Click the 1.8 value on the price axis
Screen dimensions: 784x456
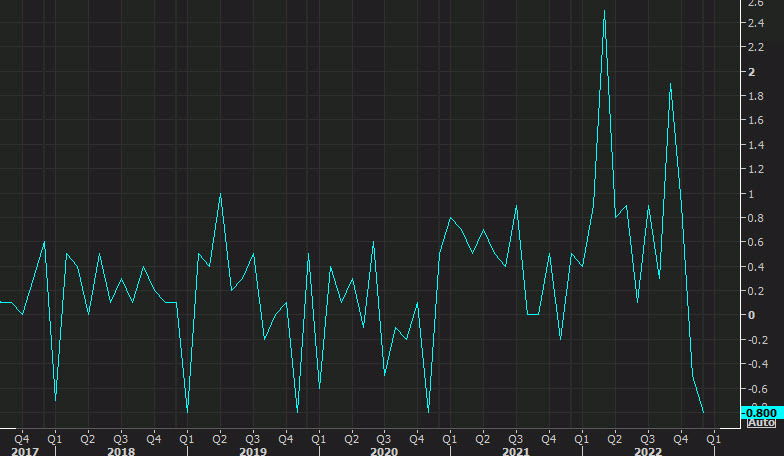coord(755,97)
